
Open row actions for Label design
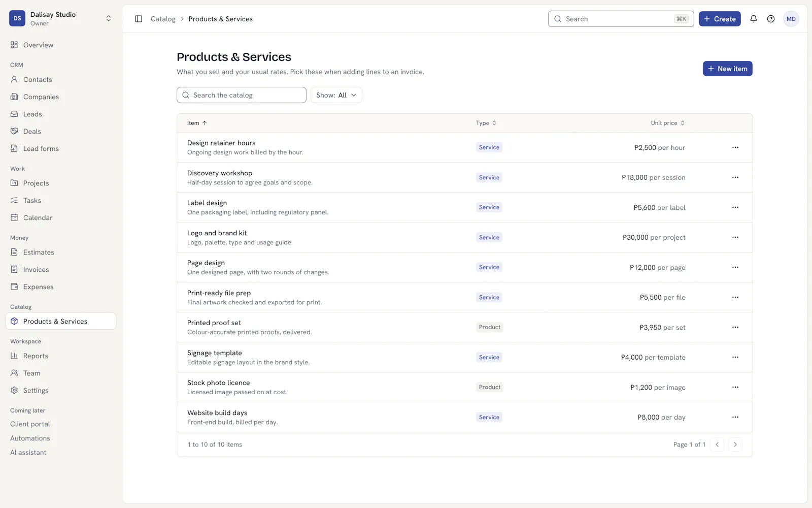point(735,207)
